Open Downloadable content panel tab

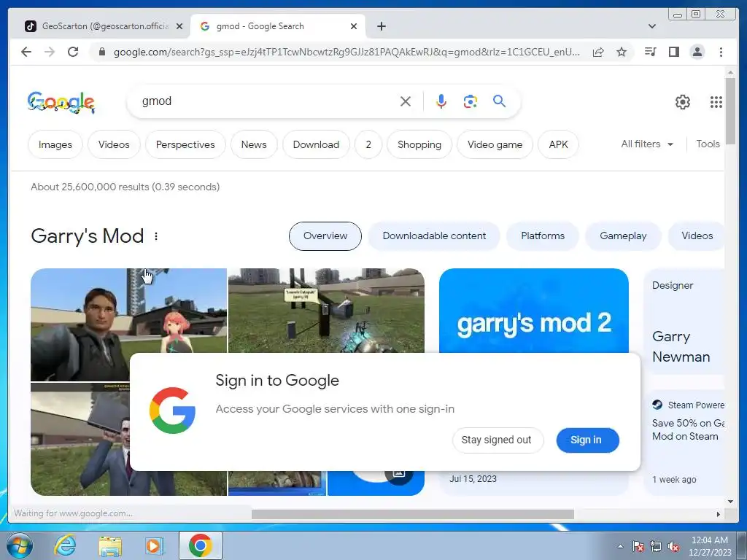click(x=434, y=236)
